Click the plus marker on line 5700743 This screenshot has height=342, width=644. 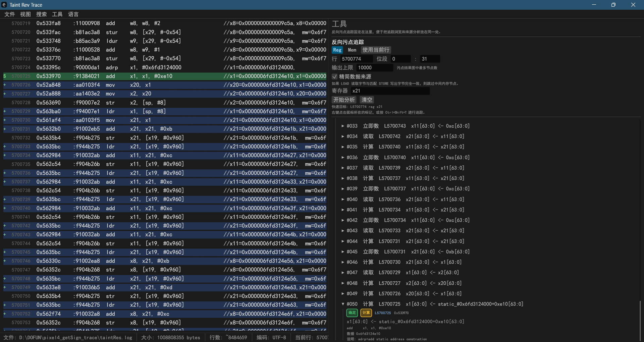click(5, 235)
